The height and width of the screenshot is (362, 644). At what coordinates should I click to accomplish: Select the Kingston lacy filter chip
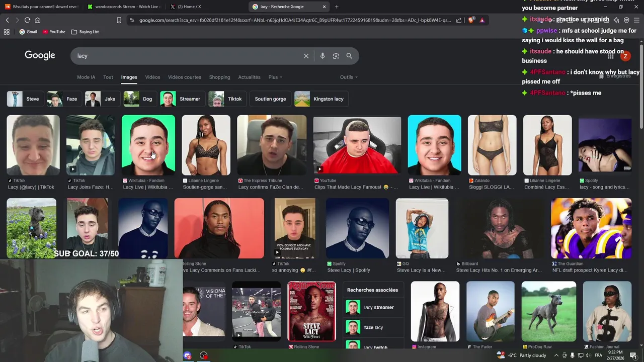321,99
